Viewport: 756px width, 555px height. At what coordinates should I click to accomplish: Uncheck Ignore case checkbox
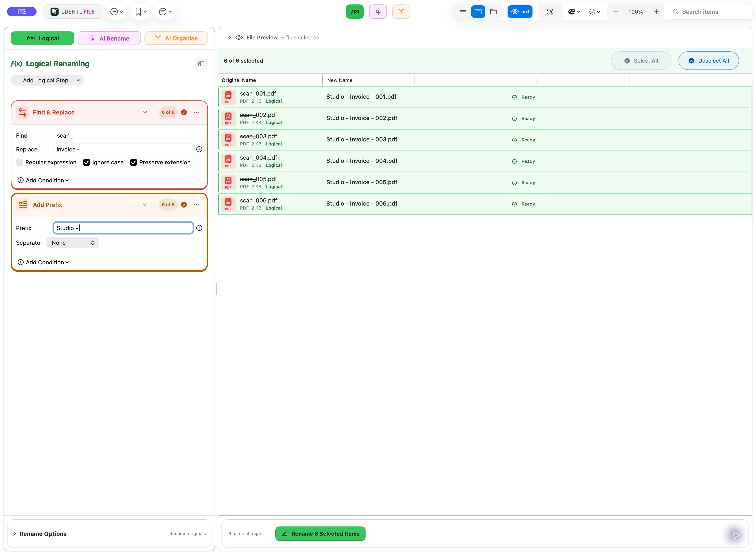coord(87,162)
